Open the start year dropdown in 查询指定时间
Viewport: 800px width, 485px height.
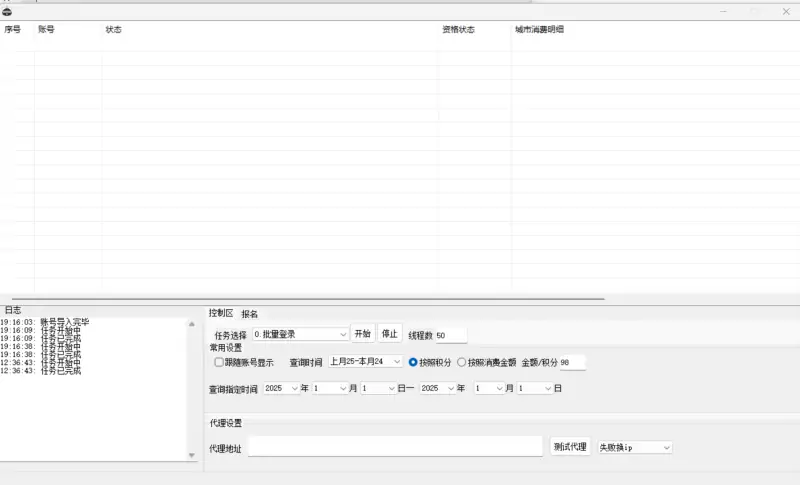[x=292, y=388]
